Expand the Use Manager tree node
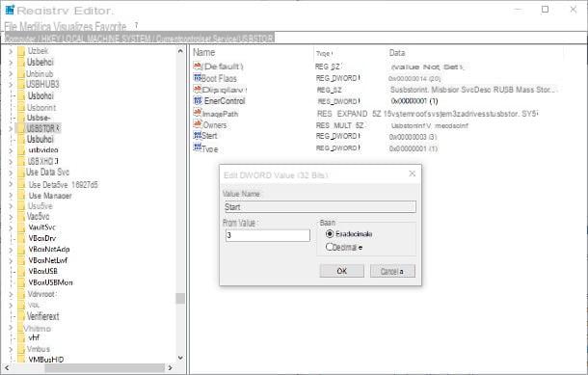This screenshot has width=588, height=375. (11, 196)
